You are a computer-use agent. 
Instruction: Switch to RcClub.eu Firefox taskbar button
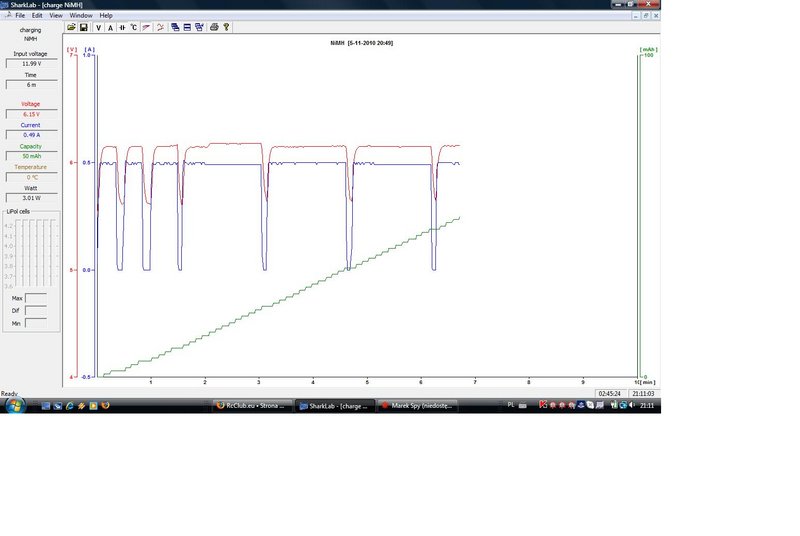tap(253, 406)
